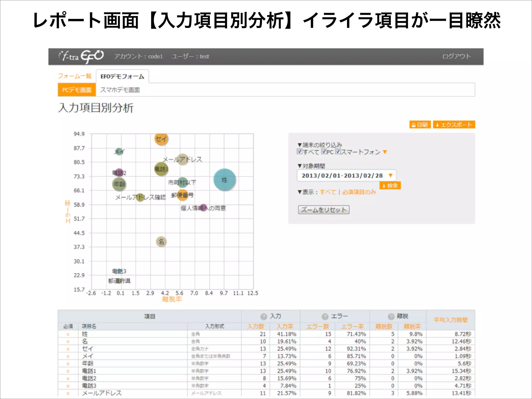The height and width of the screenshot is (399, 532).
Task: Click the 名 bubble in chart
Action: click(161, 242)
